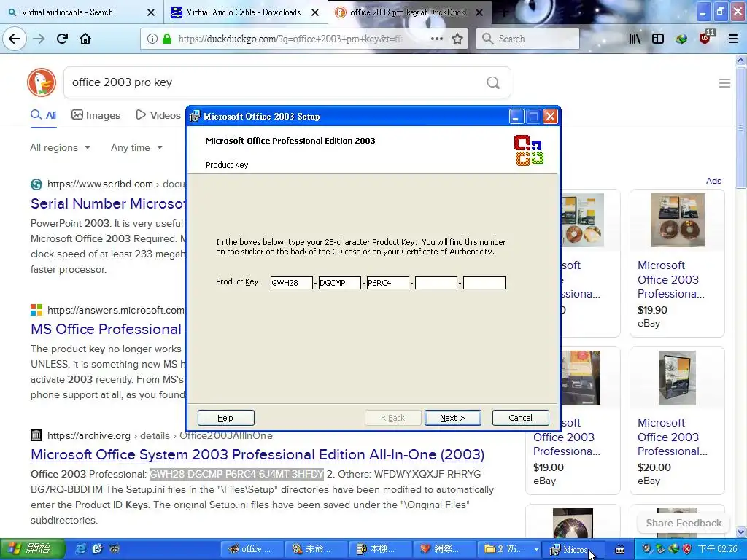This screenshot has height=560, width=747.
Task: Switch to the Micros Setup taskbar button
Action: click(x=574, y=549)
